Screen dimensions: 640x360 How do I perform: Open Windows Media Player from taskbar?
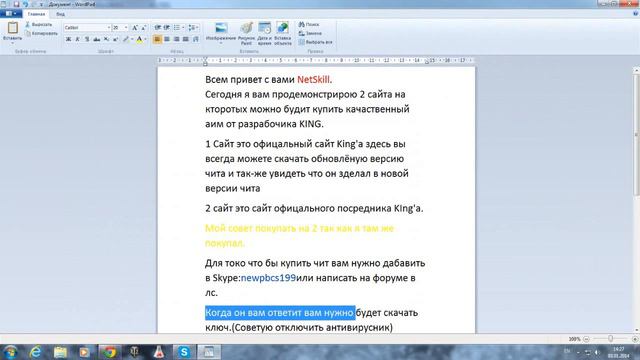click(84, 352)
